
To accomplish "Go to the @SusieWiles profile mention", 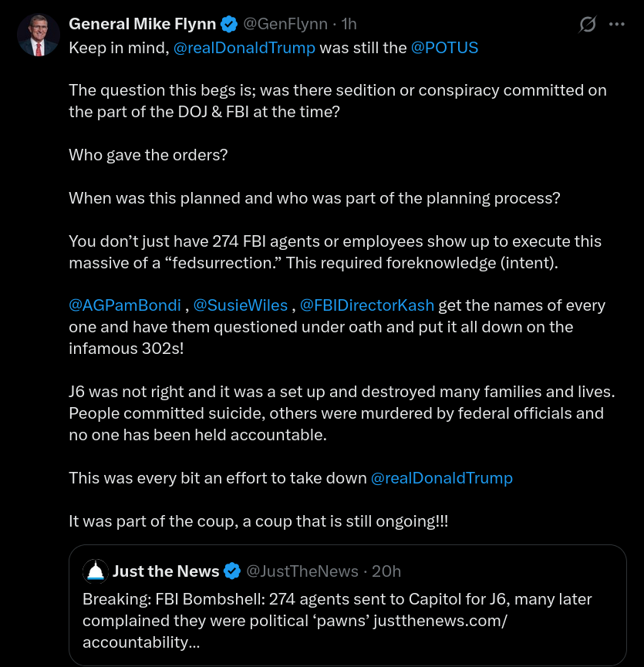I will (x=241, y=305).
